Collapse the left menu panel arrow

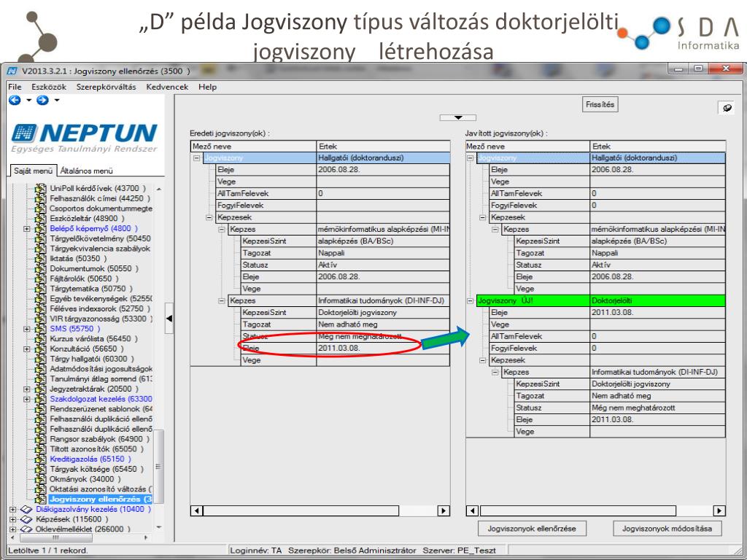[x=169, y=318]
